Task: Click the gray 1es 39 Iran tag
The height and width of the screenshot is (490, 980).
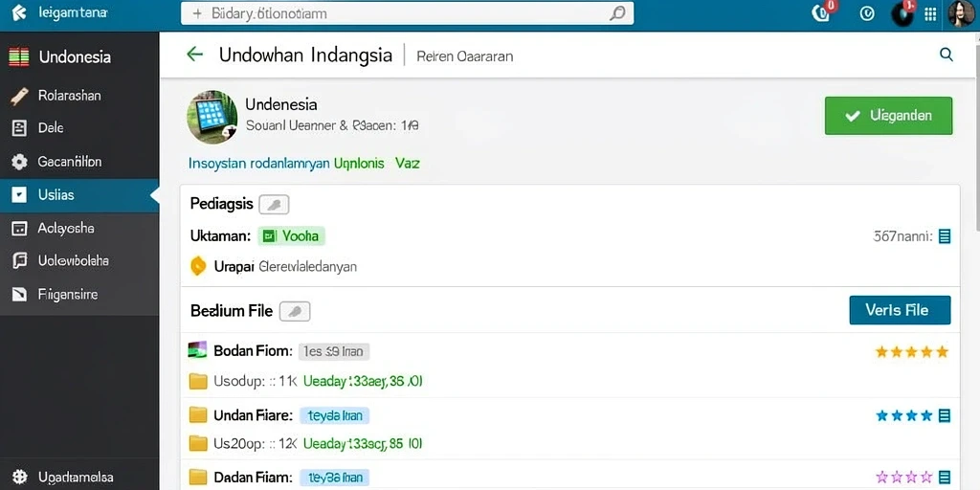Action: pos(334,352)
